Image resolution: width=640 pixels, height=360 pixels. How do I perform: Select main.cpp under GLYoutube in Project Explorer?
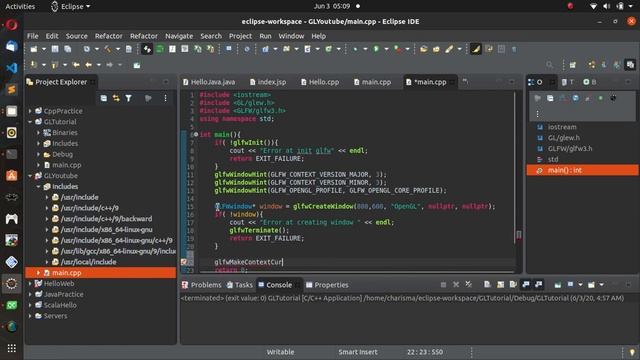pyautogui.click(x=100, y=273)
